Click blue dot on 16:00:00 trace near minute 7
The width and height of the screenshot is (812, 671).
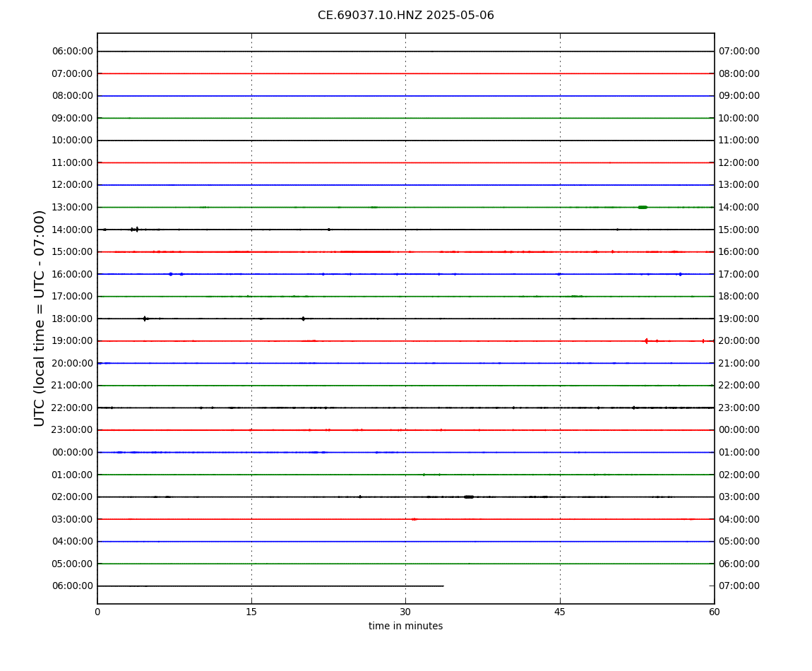click(x=170, y=274)
